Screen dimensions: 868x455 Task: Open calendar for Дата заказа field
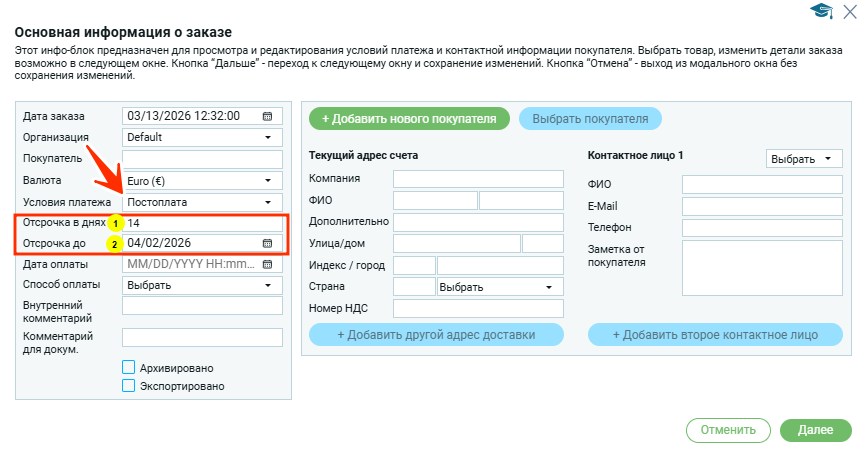pos(267,116)
